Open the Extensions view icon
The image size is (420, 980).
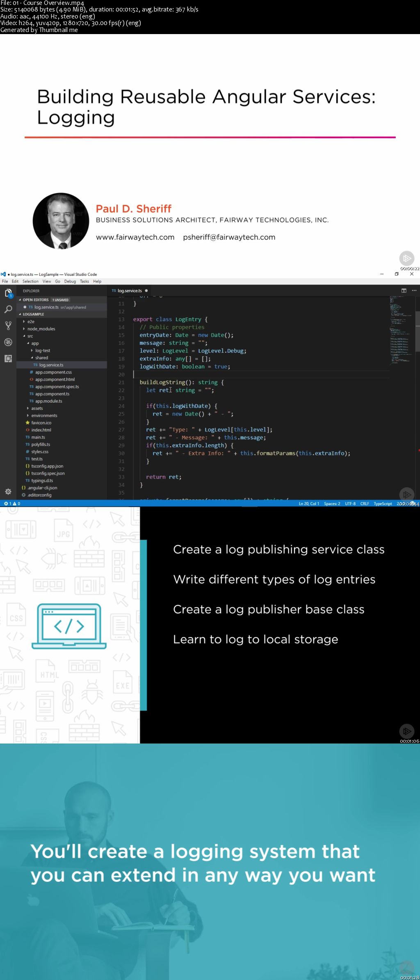(8, 358)
